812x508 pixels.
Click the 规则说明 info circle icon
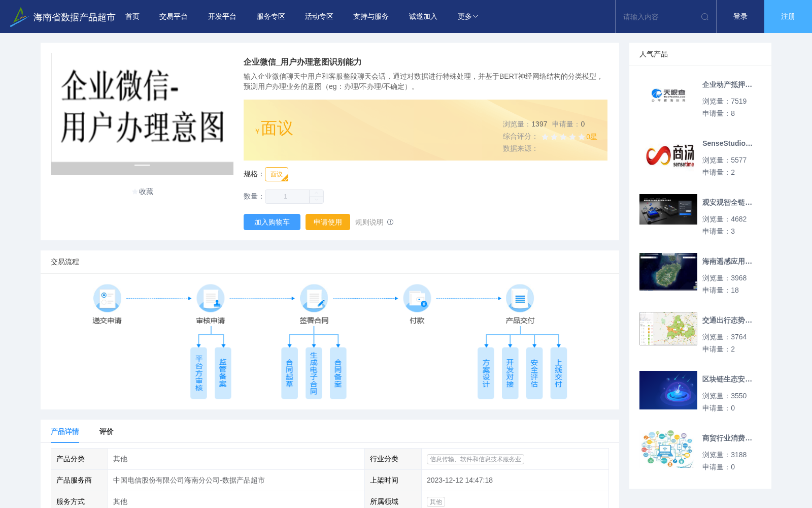point(390,222)
